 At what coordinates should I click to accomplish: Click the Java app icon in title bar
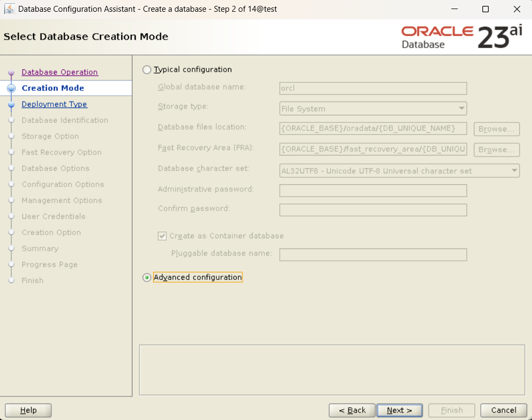9,9
